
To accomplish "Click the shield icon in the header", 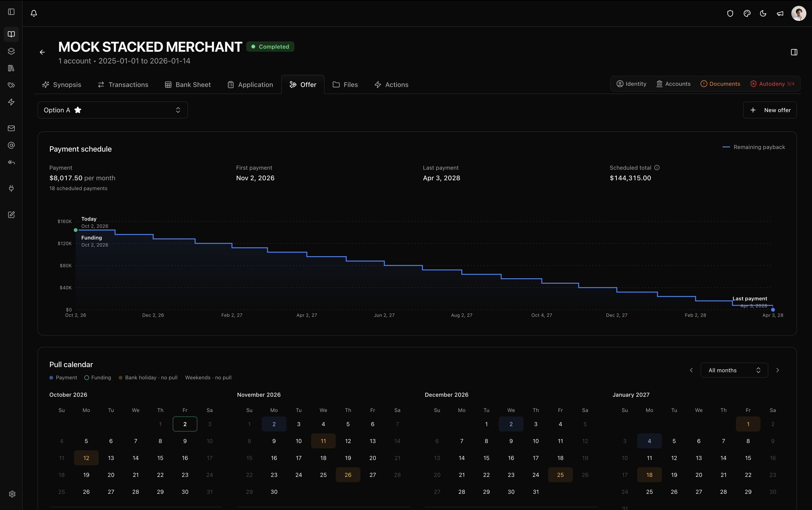I will tap(730, 13).
